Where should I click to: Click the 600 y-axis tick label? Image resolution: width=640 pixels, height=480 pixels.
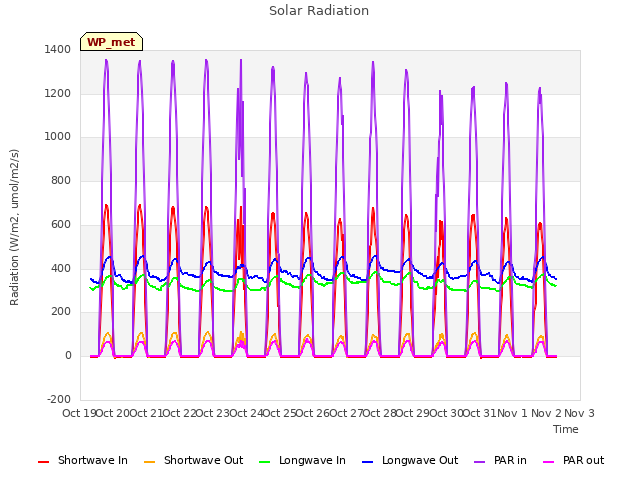click(61, 224)
